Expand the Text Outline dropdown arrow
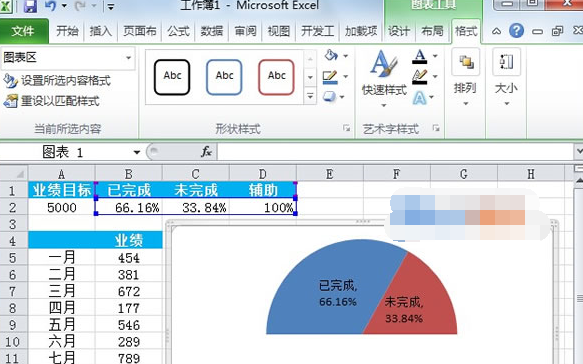 pos(435,77)
